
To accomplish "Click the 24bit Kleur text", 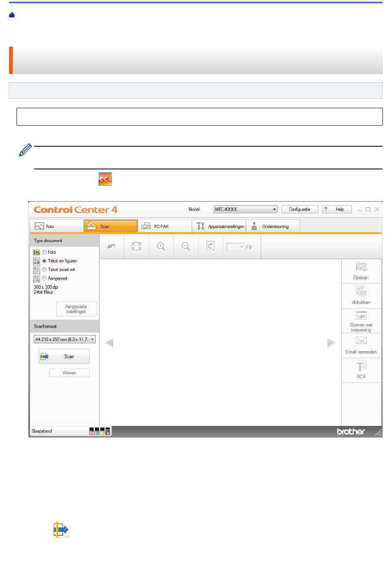I will (43, 292).
